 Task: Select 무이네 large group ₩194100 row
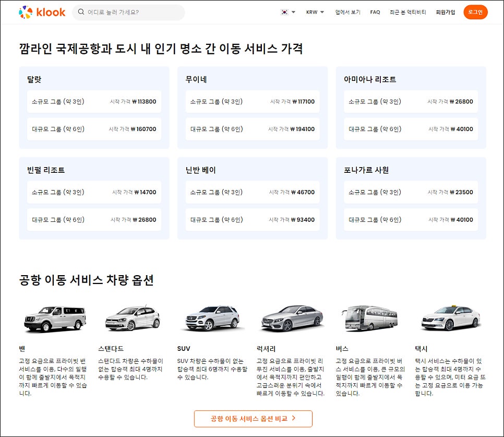(x=253, y=129)
